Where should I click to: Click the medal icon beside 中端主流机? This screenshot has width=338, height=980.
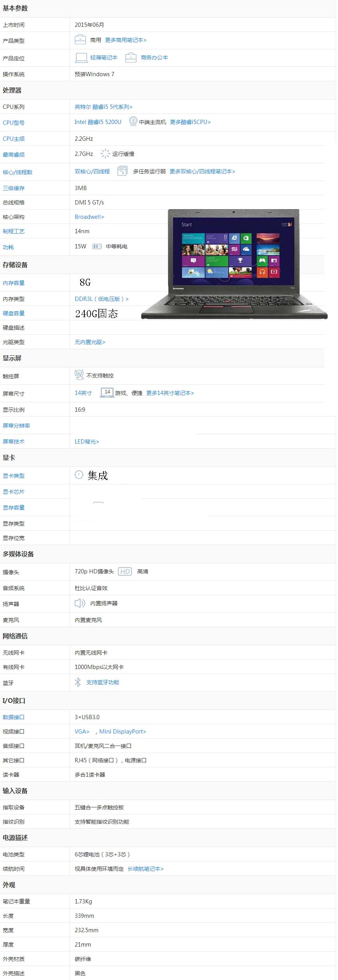[133, 121]
